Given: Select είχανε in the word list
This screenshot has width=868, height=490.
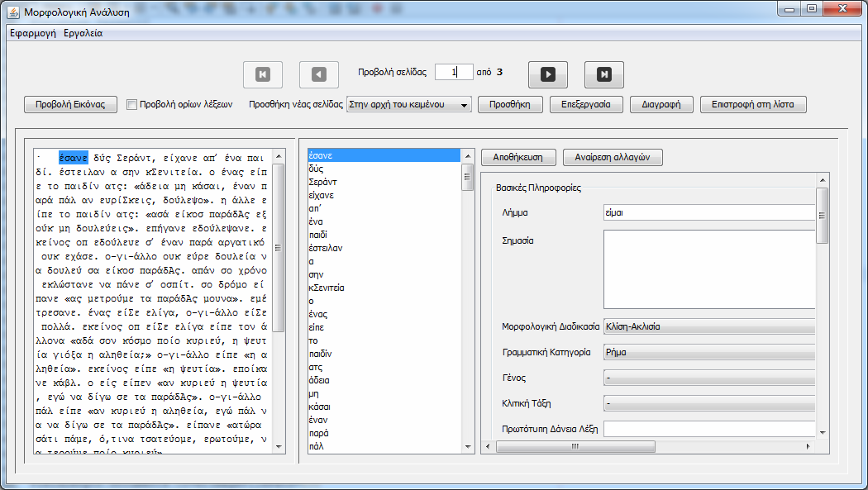Looking at the screenshot, I should (384, 195).
